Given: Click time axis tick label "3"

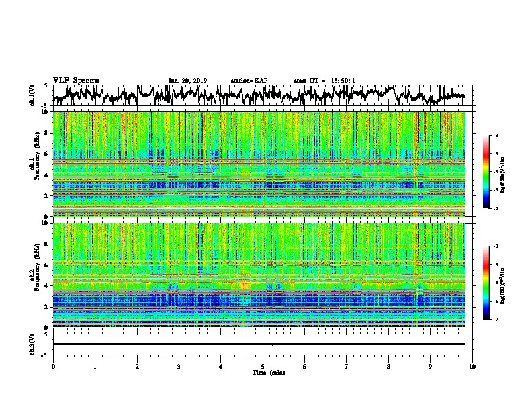Looking at the screenshot, I should click(x=179, y=367).
